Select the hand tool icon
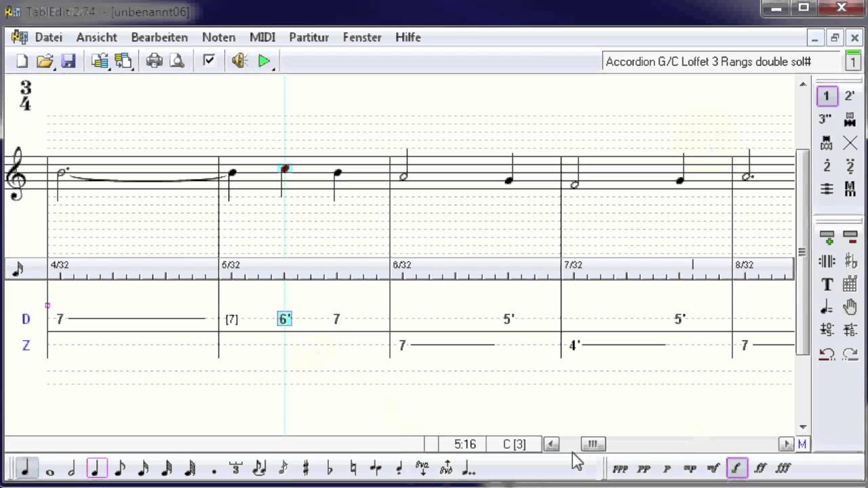 pos(850,308)
